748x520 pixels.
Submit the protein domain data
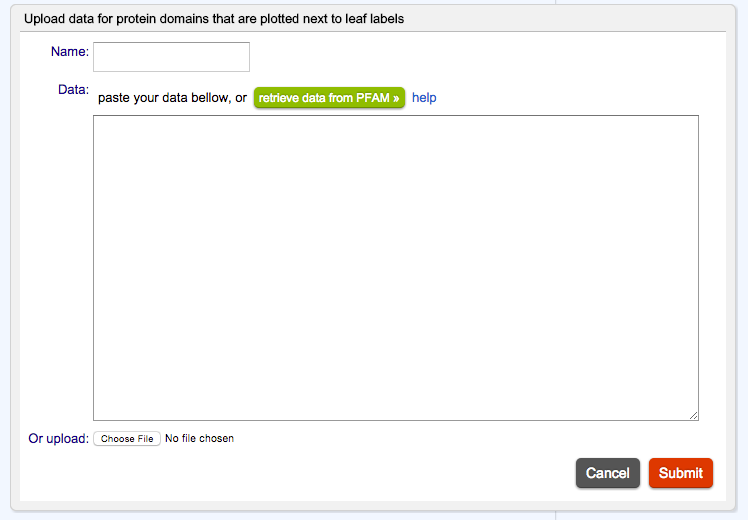coord(680,473)
